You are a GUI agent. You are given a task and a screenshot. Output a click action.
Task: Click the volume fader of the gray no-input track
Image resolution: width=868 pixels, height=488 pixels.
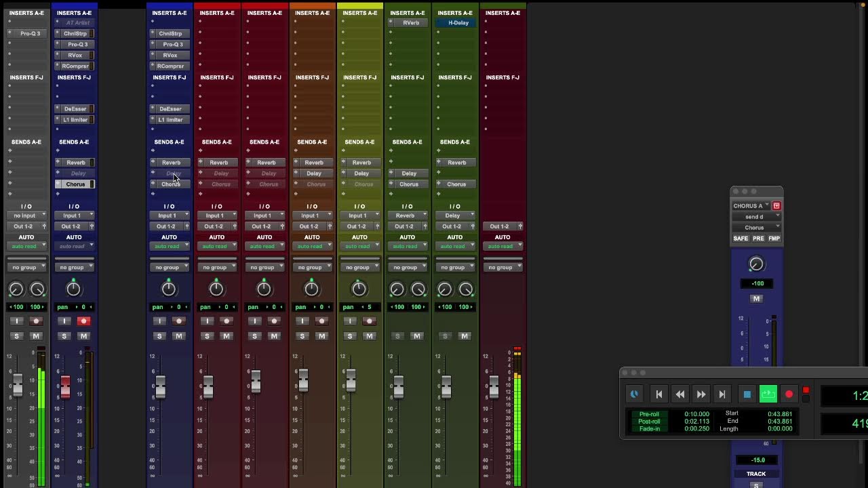pyautogui.click(x=18, y=385)
